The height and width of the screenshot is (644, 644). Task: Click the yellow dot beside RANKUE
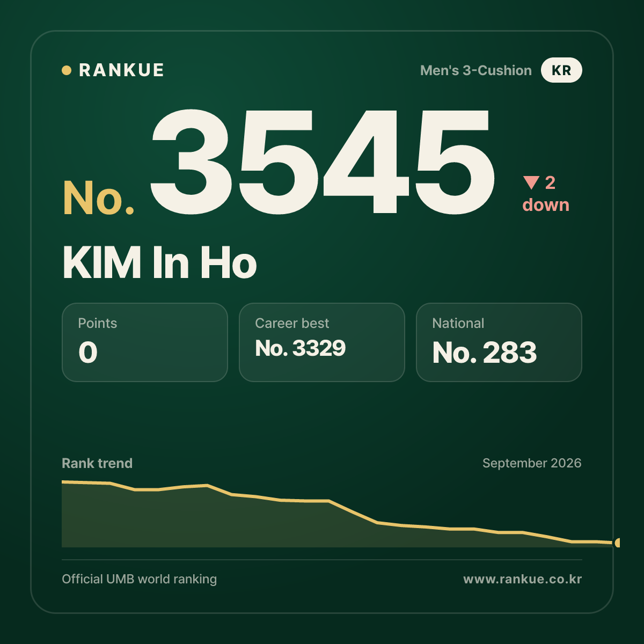[67, 70]
